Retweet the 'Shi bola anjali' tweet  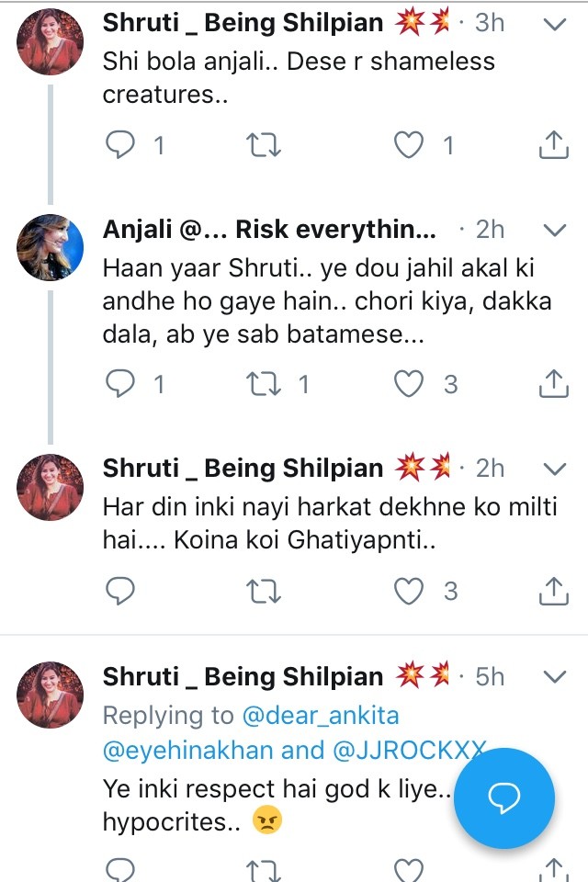pyautogui.click(x=265, y=145)
